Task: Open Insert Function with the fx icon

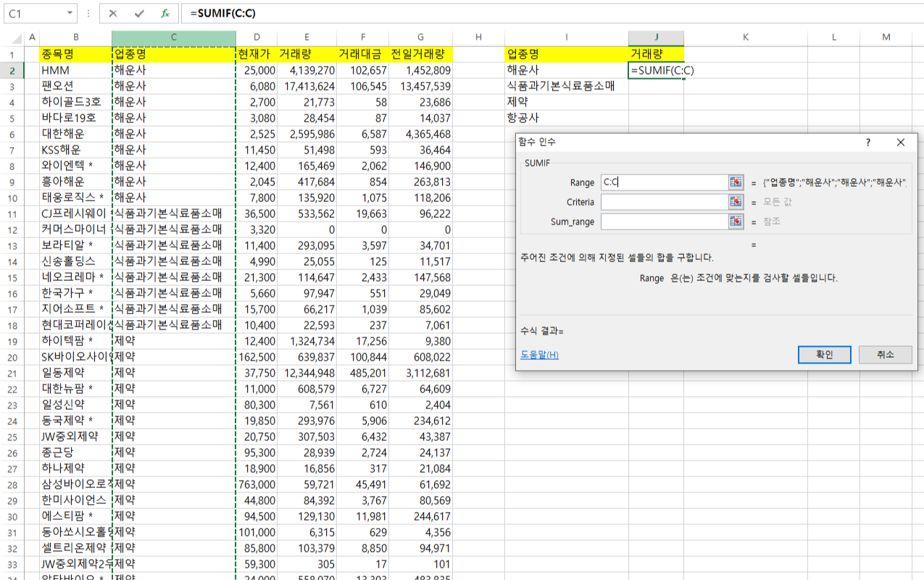Action: point(165,13)
